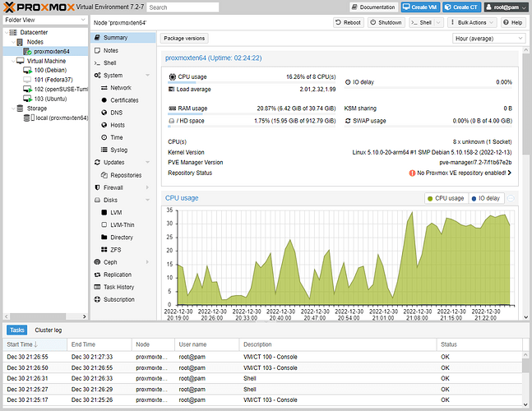Open Network settings icon
Screen dimensions: 532x411
104,88
